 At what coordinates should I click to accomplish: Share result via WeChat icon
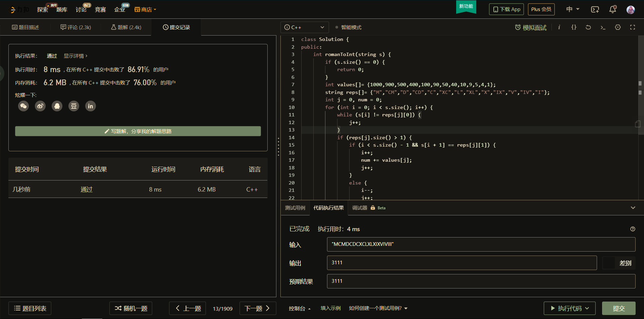pos(23,106)
